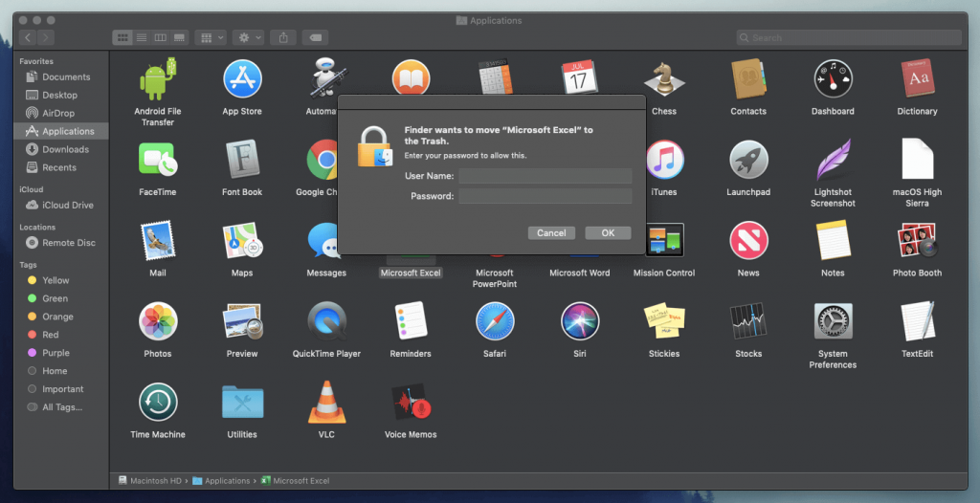The width and height of the screenshot is (980, 503).
Task: Open System Preferences icon
Action: point(834,321)
